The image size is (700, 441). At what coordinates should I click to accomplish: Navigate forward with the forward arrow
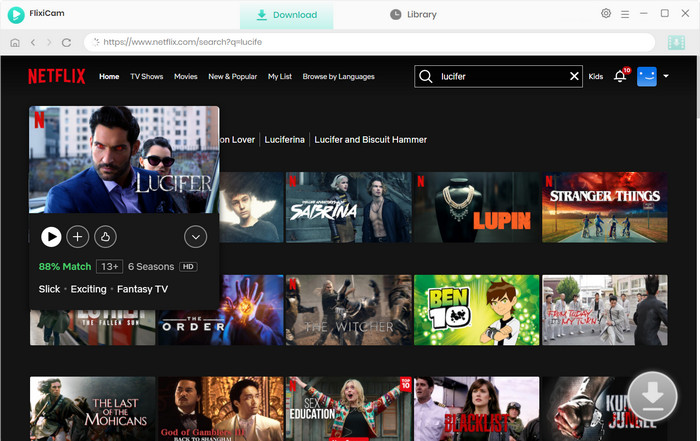(x=49, y=42)
